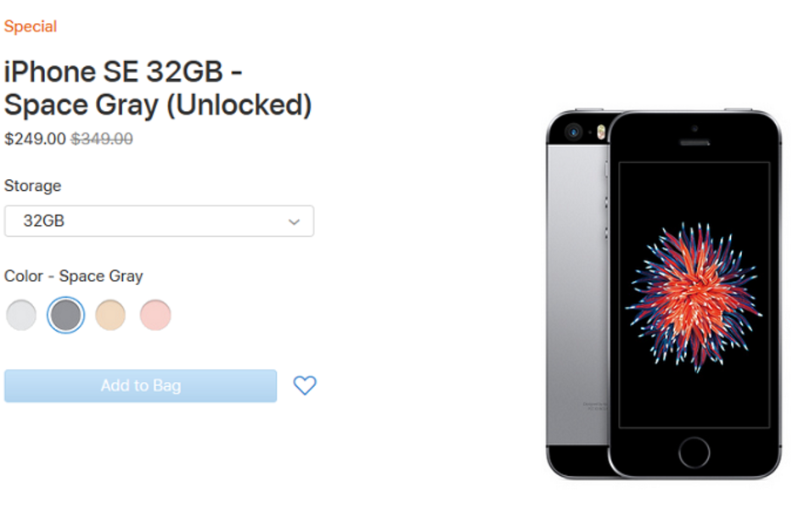Switch to the Rose Gold color swatch
This screenshot has width=798, height=532.
click(155, 315)
